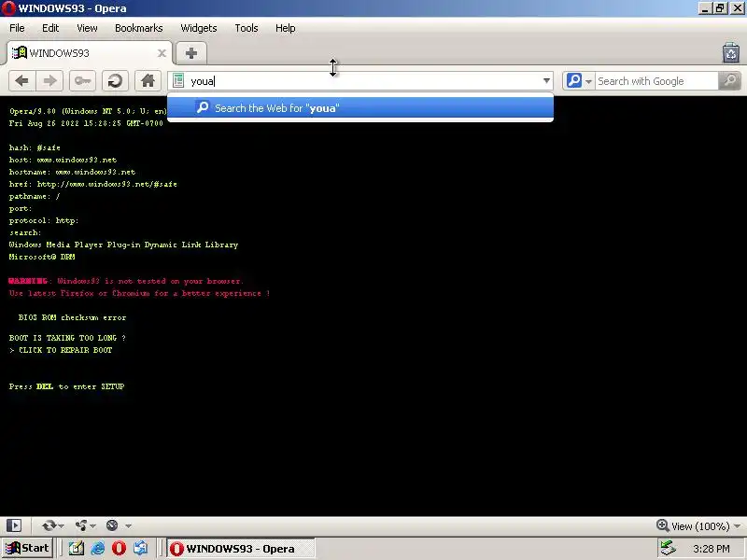Click the page icon in address bar

coord(178,80)
